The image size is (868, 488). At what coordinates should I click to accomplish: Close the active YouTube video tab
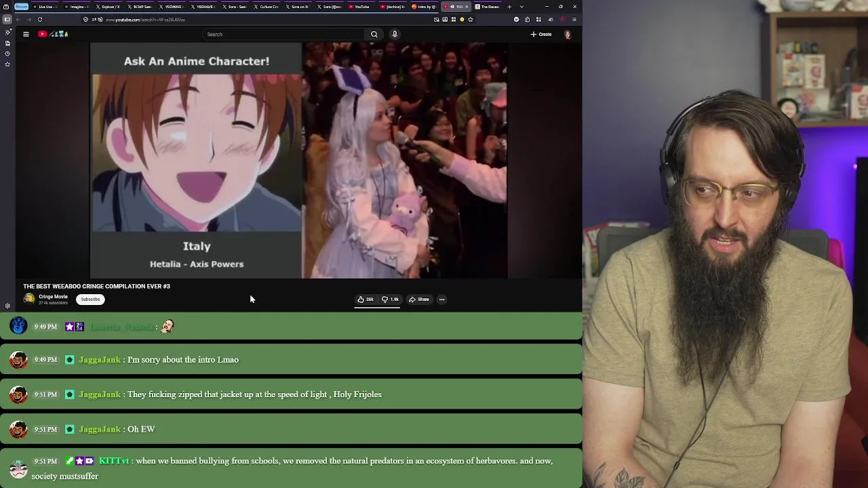[x=467, y=7]
